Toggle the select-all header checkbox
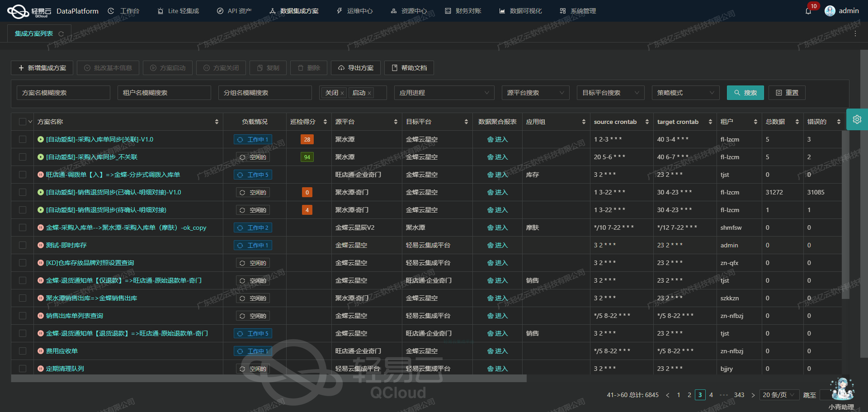Image resolution: width=868 pixels, height=412 pixels. (x=23, y=122)
